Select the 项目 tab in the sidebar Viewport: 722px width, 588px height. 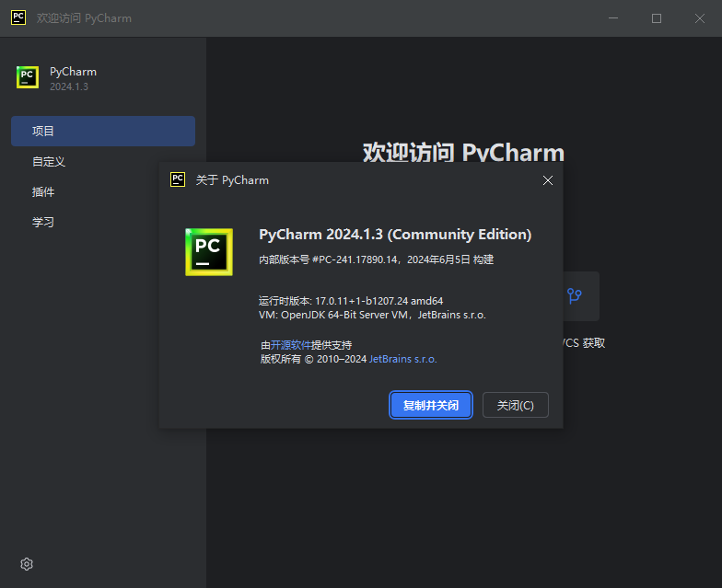point(103,131)
